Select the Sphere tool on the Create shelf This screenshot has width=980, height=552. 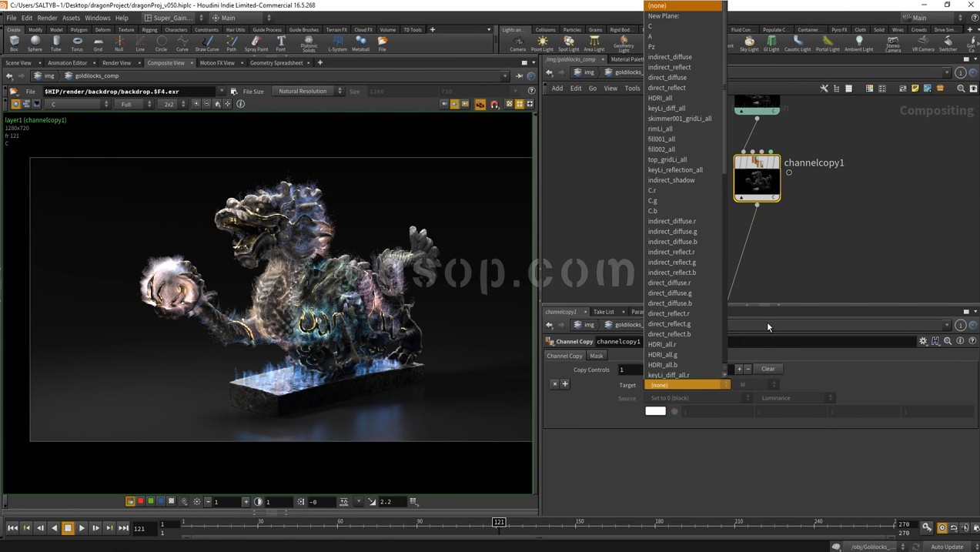click(35, 43)
